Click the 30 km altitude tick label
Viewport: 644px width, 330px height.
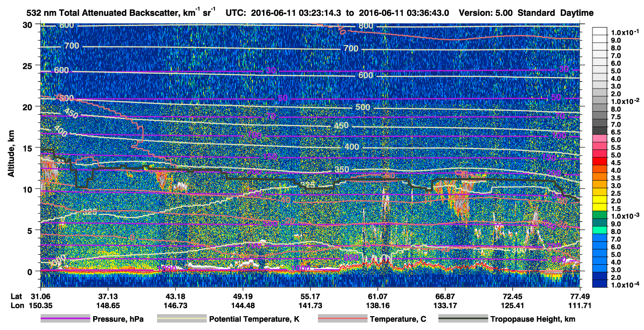pos(28,24)
